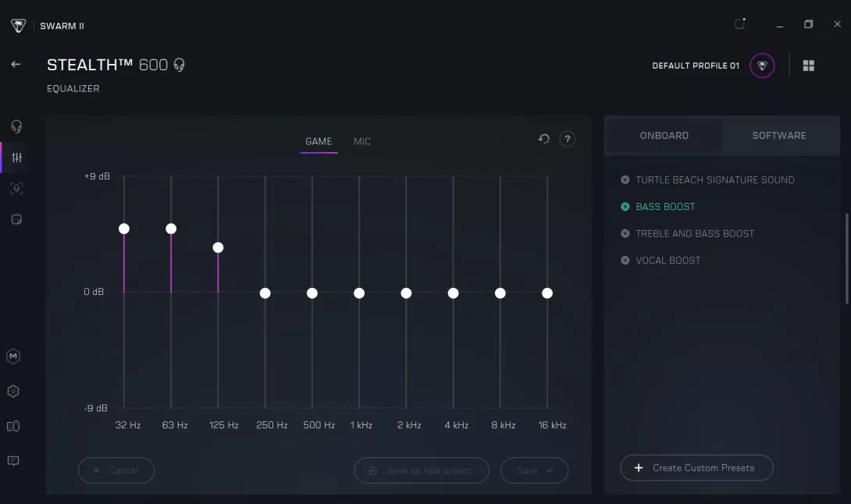
Task: Click the 500 Hz slider handle
Action: (312, 293)
